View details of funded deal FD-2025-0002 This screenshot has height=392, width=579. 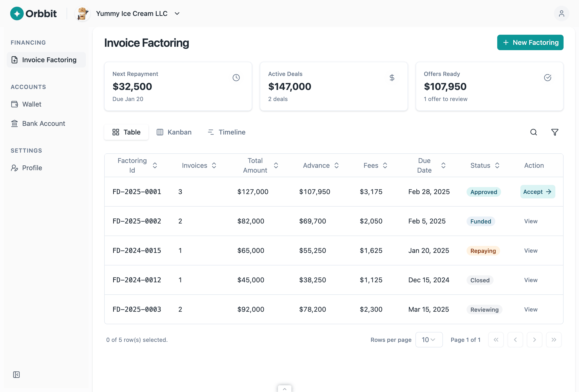[531, 221]
